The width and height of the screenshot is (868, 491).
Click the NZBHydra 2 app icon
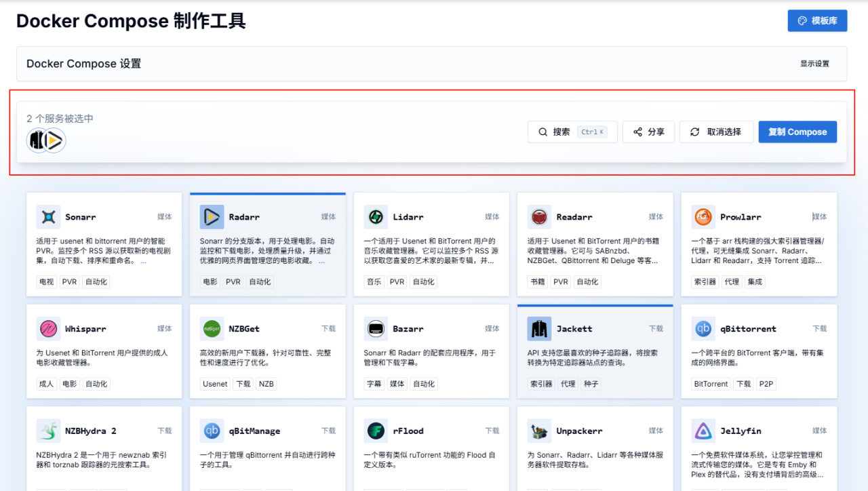click(x=48, y=431)
